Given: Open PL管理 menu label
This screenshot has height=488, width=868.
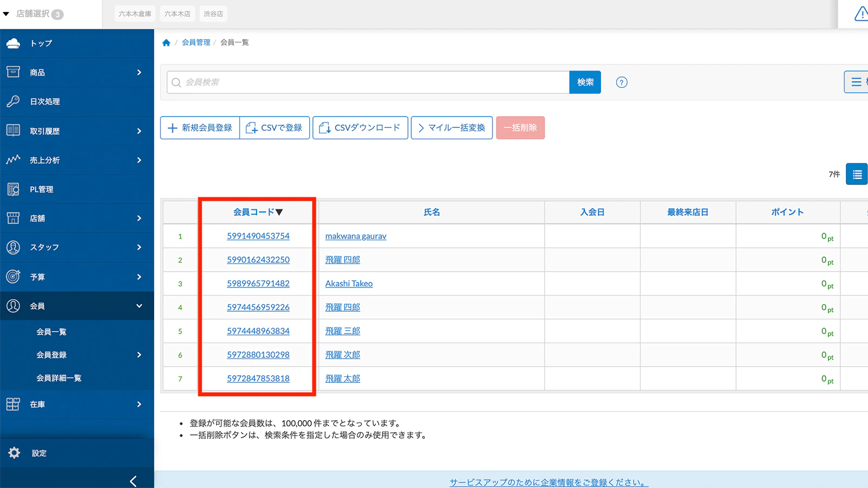Looking at the screenshot, I should point(42,189).
